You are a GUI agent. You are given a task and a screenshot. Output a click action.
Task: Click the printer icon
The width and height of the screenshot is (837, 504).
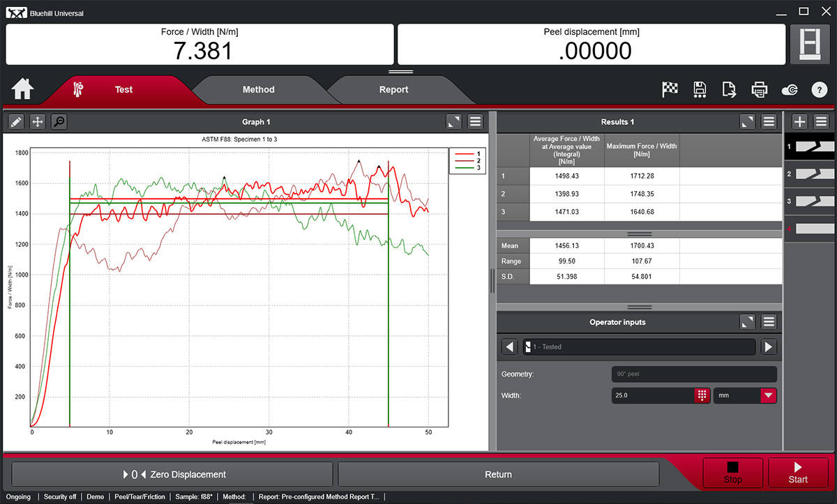(759, 89)
